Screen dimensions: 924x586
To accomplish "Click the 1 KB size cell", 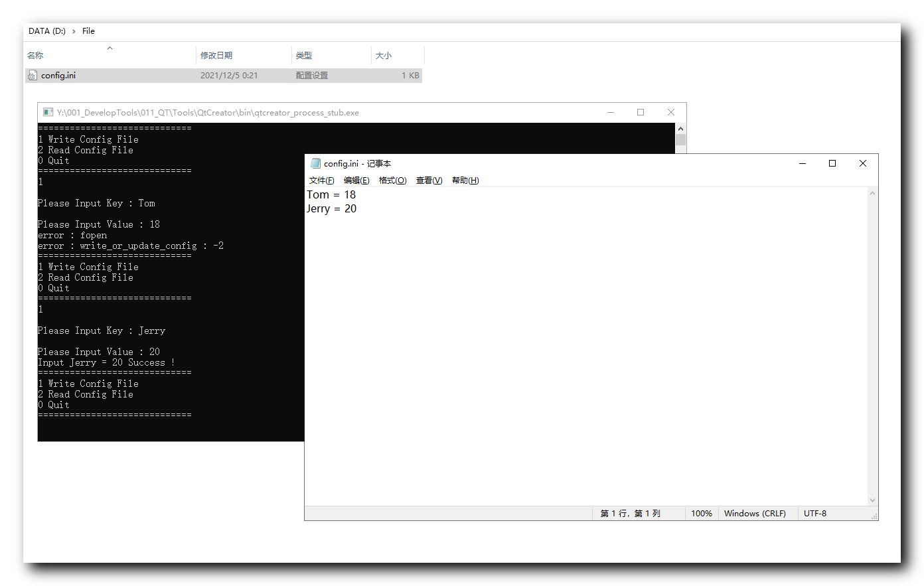I will pos(410,76).
